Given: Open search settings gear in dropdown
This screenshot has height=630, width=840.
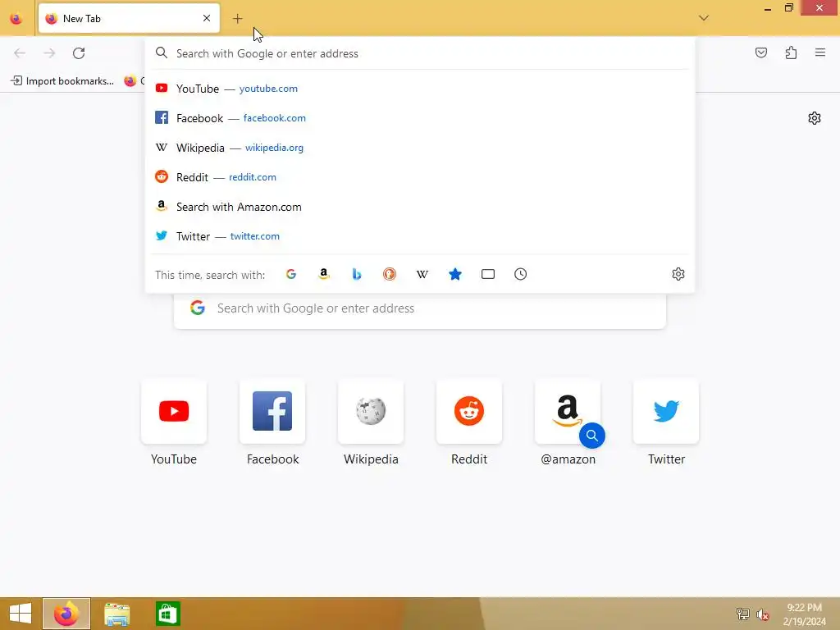Looking at the screenshot, I should (678, 274).
